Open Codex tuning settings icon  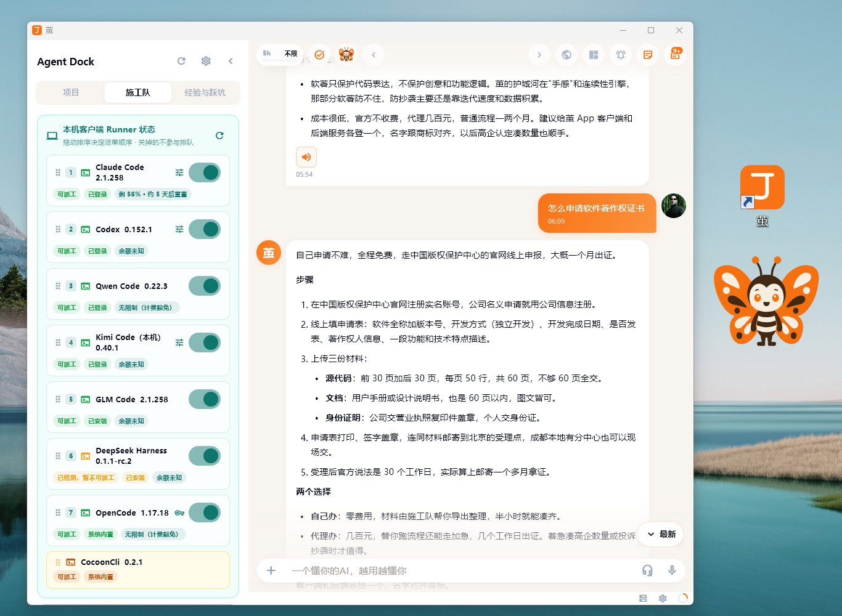tap(179, 229)
